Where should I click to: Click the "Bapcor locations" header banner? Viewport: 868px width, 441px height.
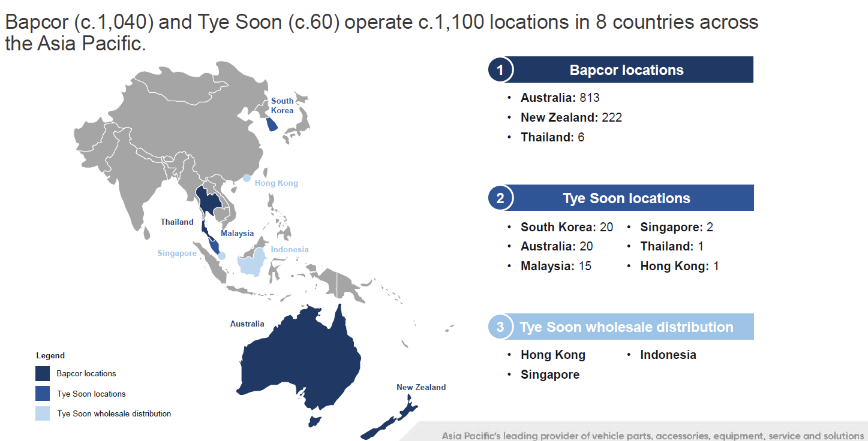[x=621, y=70]
